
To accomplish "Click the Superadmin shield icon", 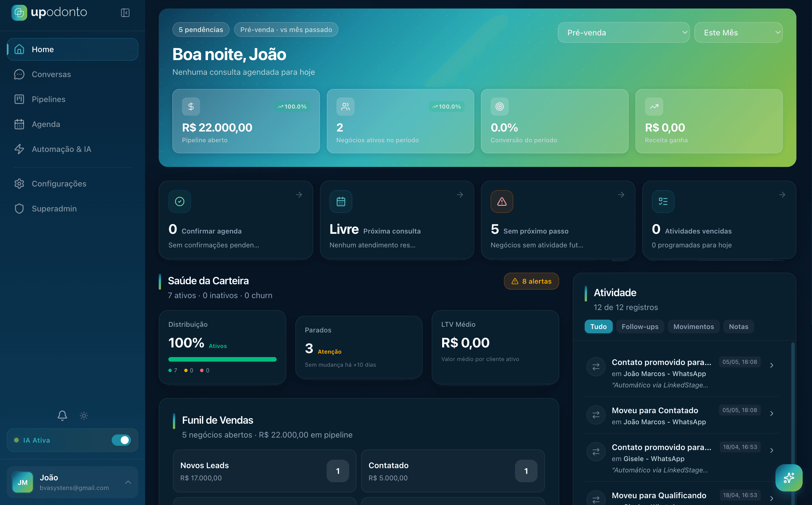I will coord(19,209).
